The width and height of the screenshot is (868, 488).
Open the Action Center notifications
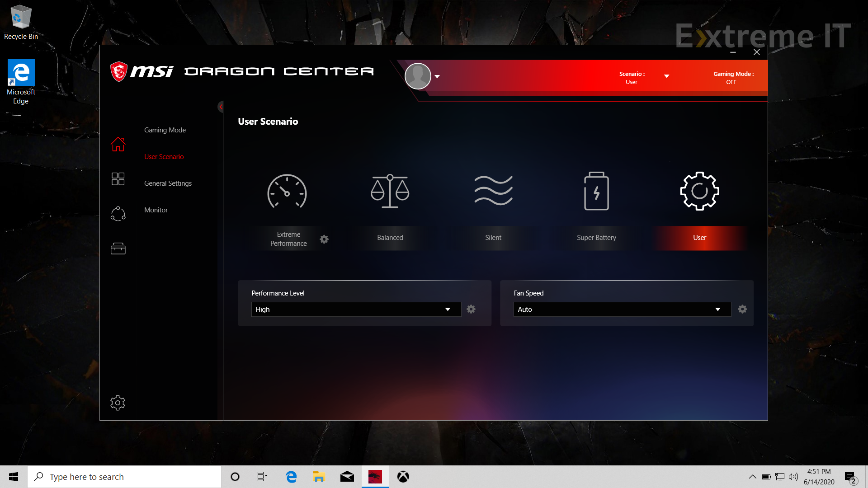click(x=851, y=477)
